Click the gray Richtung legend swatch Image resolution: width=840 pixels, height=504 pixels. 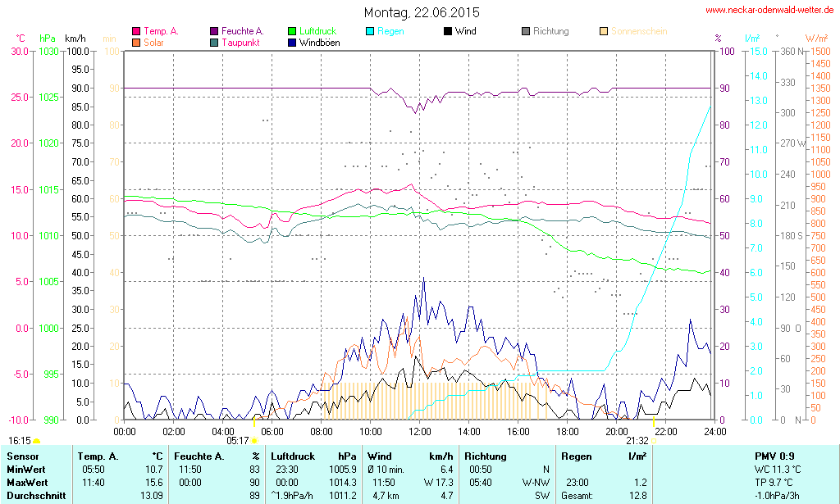[x=526, y=31]
